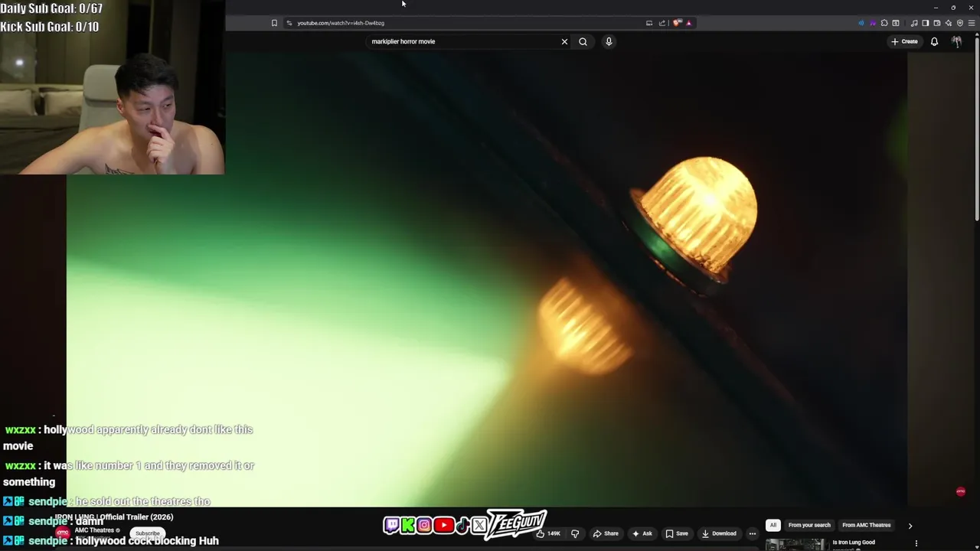
Task: Open site settings icon beside the URL
Action: coord(289,23)
